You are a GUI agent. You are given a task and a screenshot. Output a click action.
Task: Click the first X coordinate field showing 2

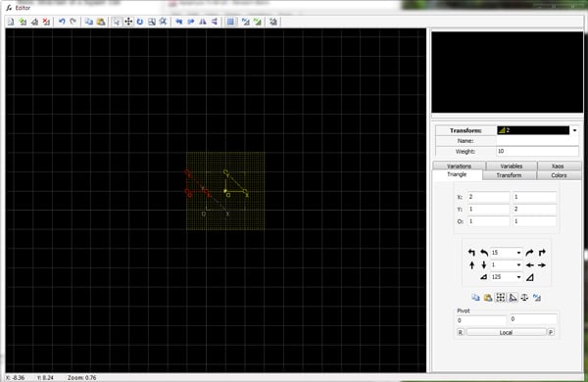pyautogui.click(x=488, y=197)
